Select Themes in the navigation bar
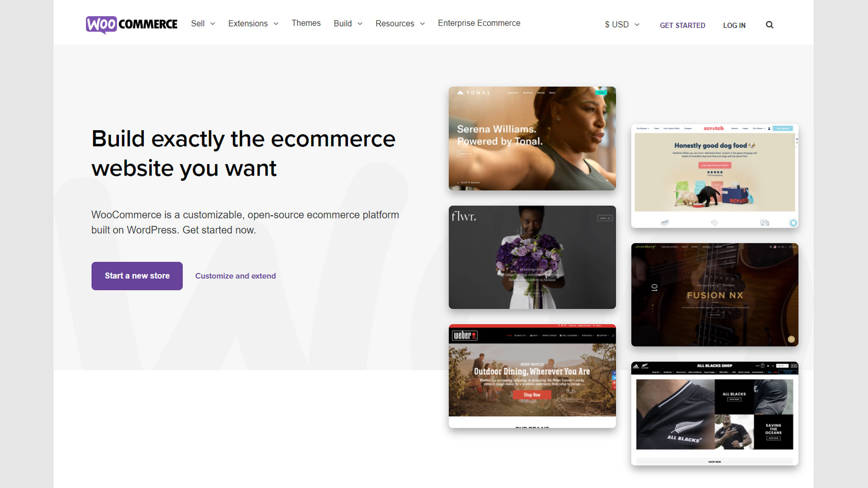Viewport: 868px width, 488px height. tap(306, 23)
